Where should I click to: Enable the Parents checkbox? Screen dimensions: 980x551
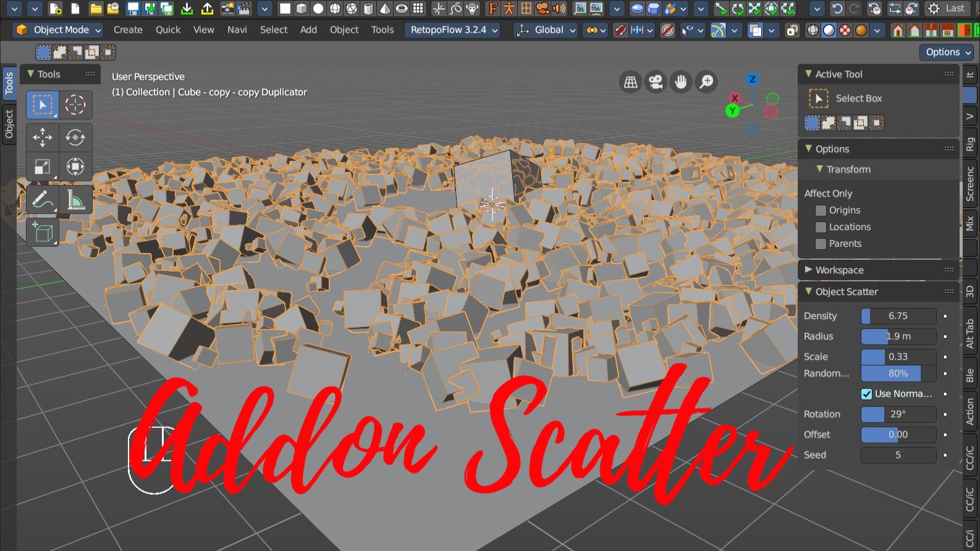821,244
